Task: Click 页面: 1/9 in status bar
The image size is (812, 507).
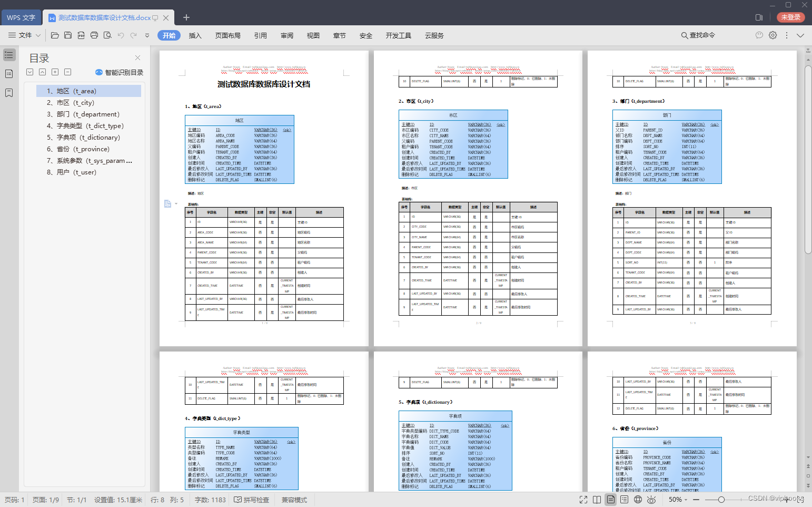Action: pos(46,500)
